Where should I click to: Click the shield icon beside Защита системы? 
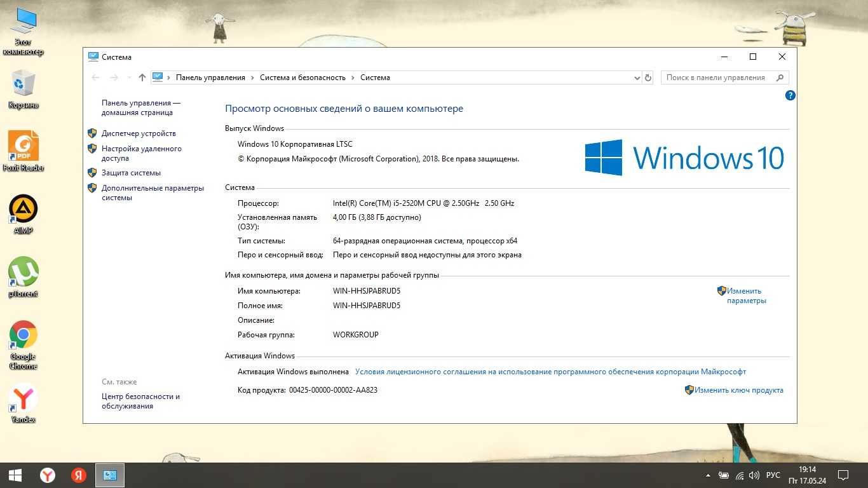pos(92,173)
